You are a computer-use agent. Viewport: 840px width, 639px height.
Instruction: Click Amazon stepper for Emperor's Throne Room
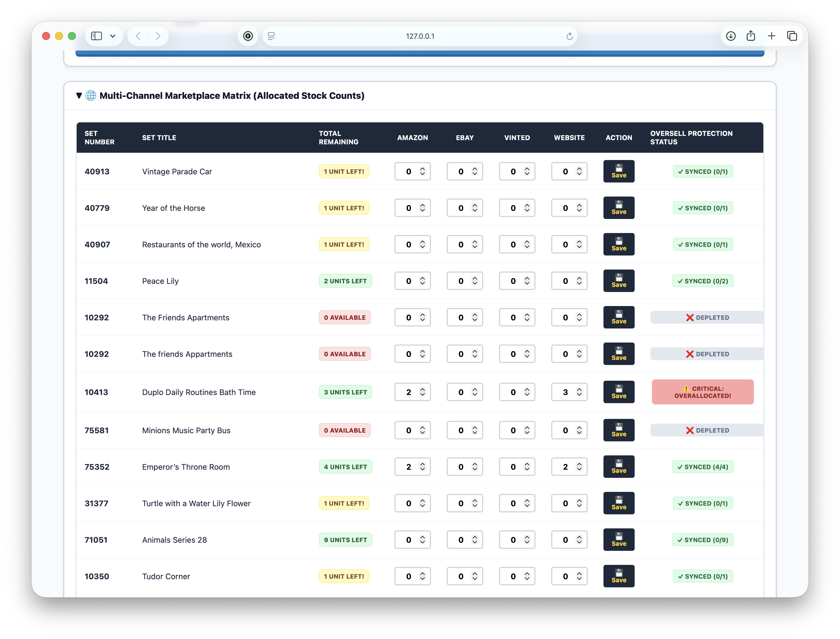coord(422,467)
